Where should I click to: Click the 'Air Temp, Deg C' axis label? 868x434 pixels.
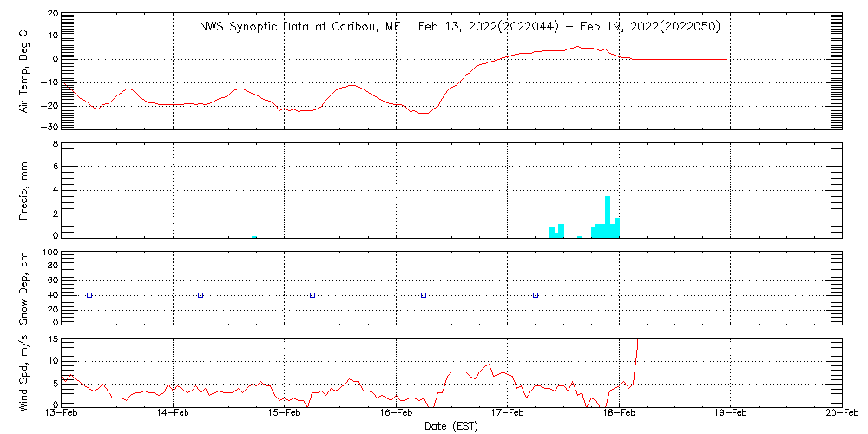23,71
